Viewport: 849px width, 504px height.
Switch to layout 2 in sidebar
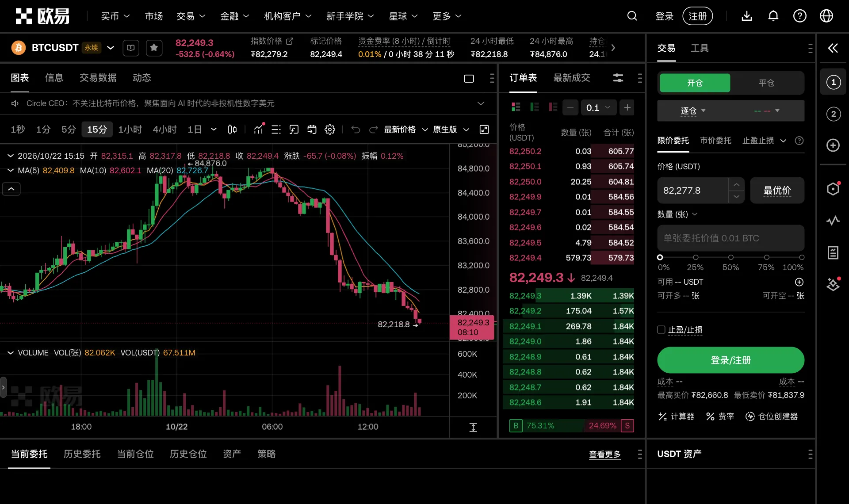[x=833, y=114]
